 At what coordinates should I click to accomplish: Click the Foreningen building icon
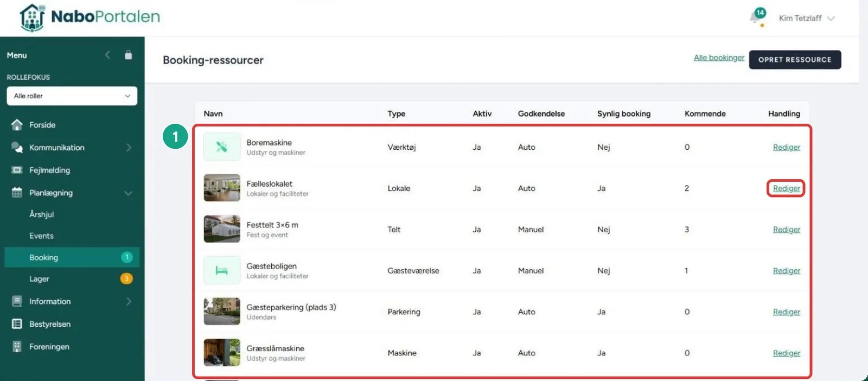[17, 347]
